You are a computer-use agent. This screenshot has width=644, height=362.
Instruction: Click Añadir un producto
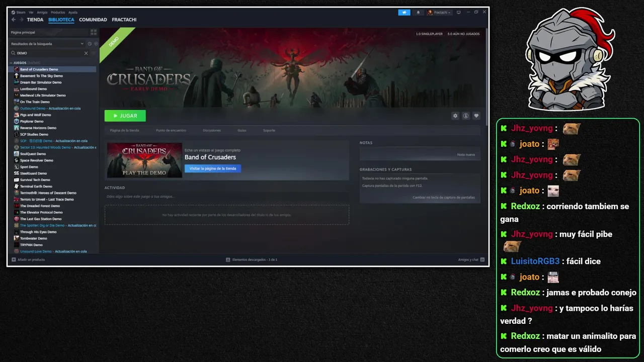[x=28, y=259]
